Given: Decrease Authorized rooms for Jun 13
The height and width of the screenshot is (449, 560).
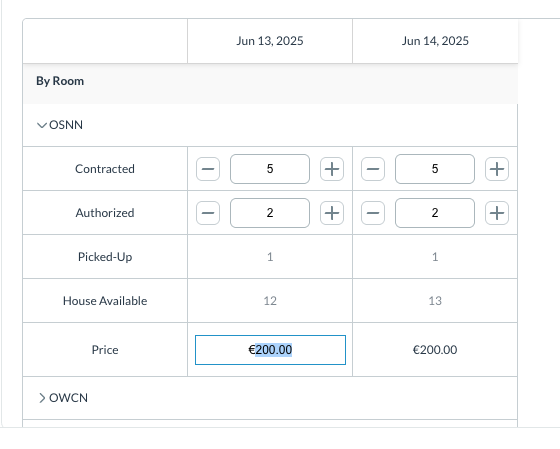Looking at the screenshot, I should (208, 213).
